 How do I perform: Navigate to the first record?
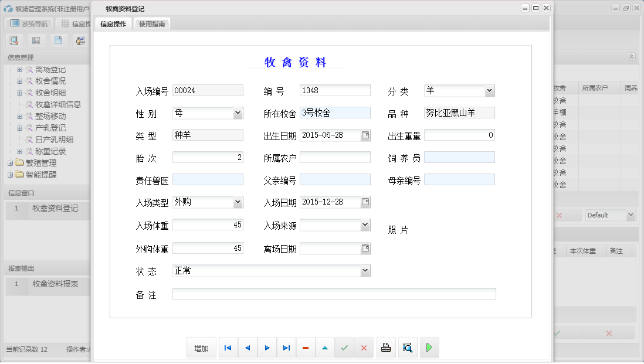point(228,348)
